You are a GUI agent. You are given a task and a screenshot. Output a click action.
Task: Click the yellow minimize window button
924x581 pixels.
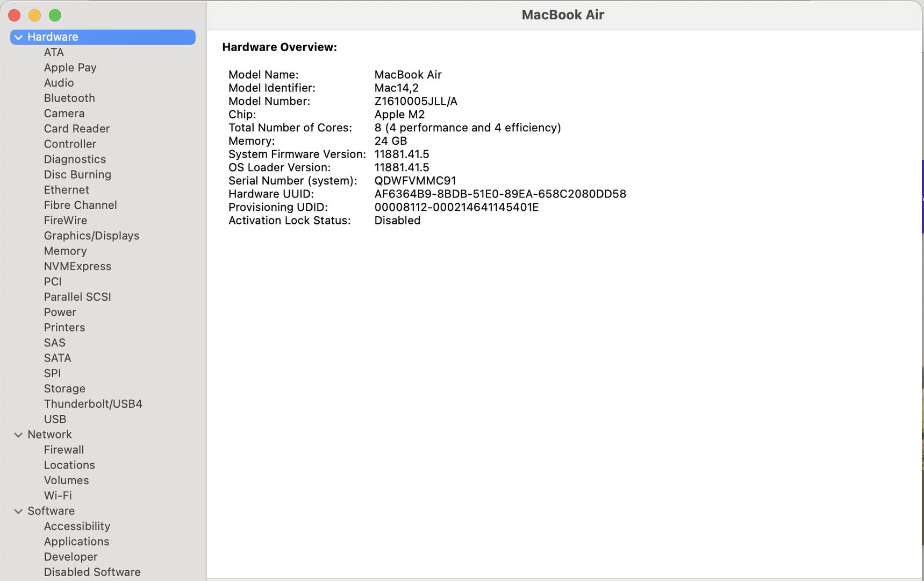click(34, 15)
